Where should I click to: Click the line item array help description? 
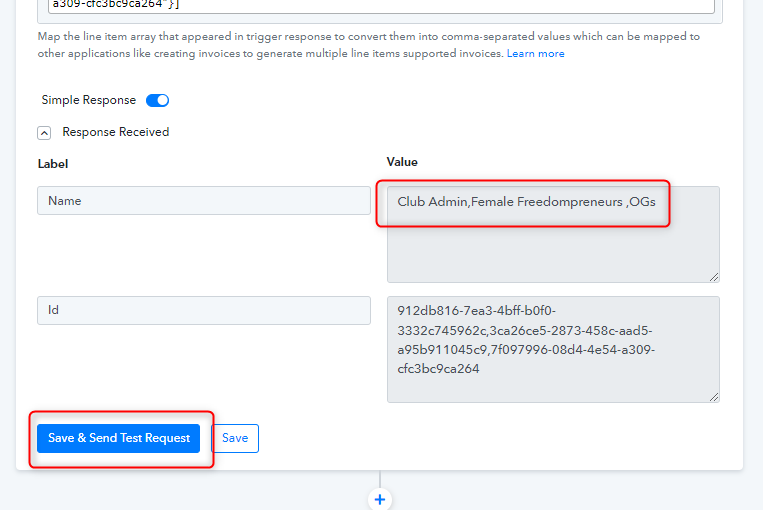(x=300, y=44)
